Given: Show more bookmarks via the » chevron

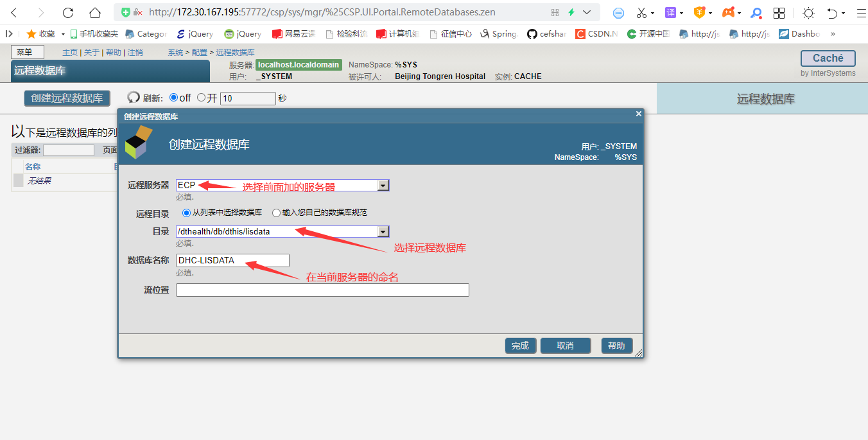Looking at the screenshot, I should tap(833, 34).
